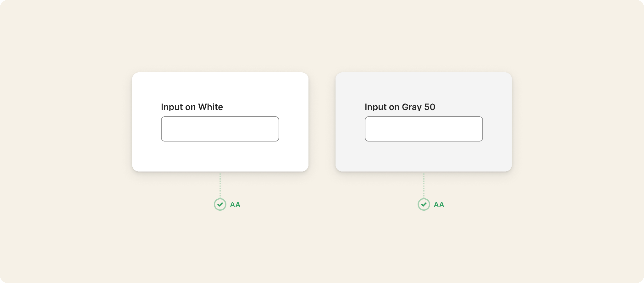
Task: Click the word 'on' in the white card label
Action: (191, 108)
